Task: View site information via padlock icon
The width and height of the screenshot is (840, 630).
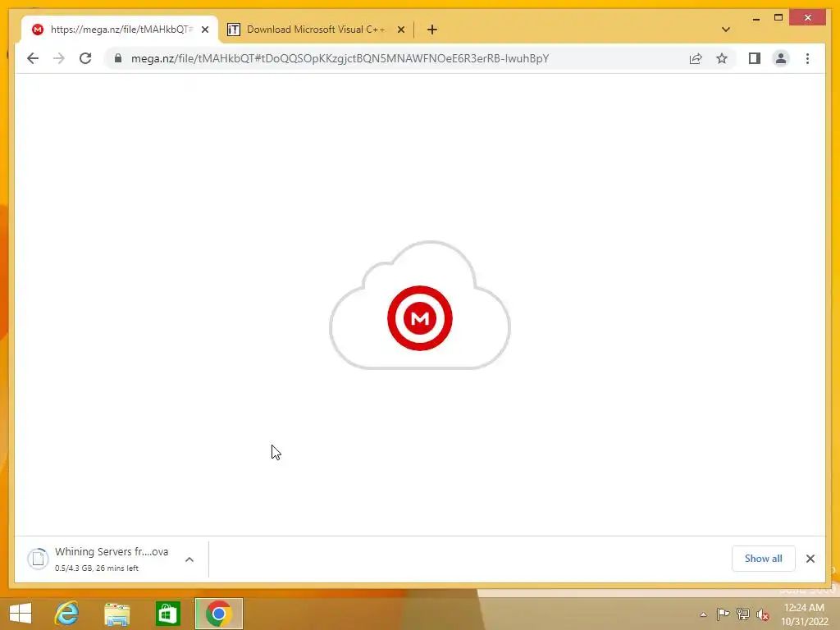Action: (118, 58)
